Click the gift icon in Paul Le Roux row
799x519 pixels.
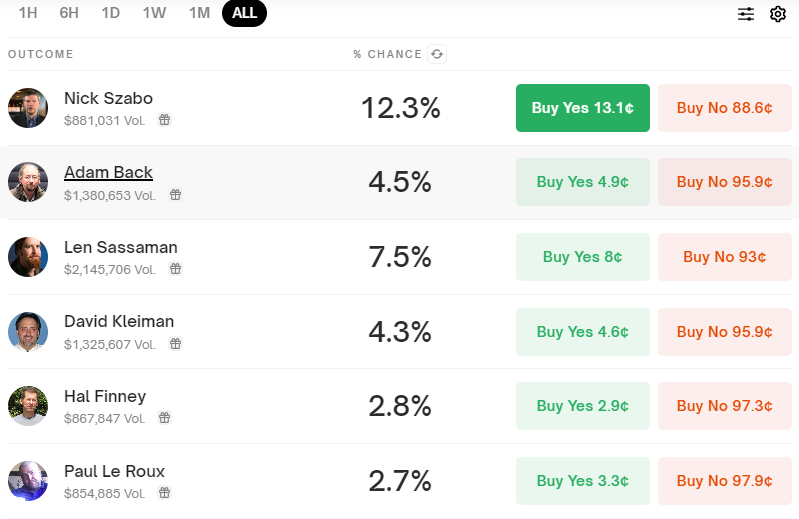(x=164, y=493)
